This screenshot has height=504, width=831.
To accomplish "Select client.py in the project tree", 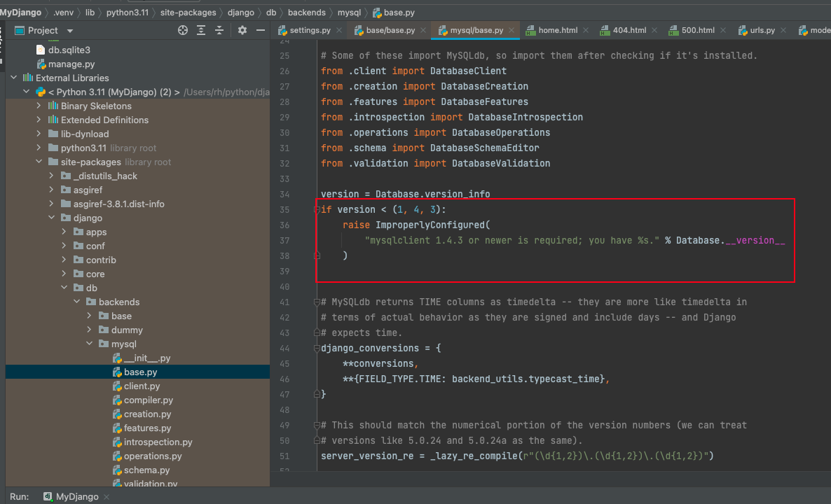I will click(x=142, y=386).
